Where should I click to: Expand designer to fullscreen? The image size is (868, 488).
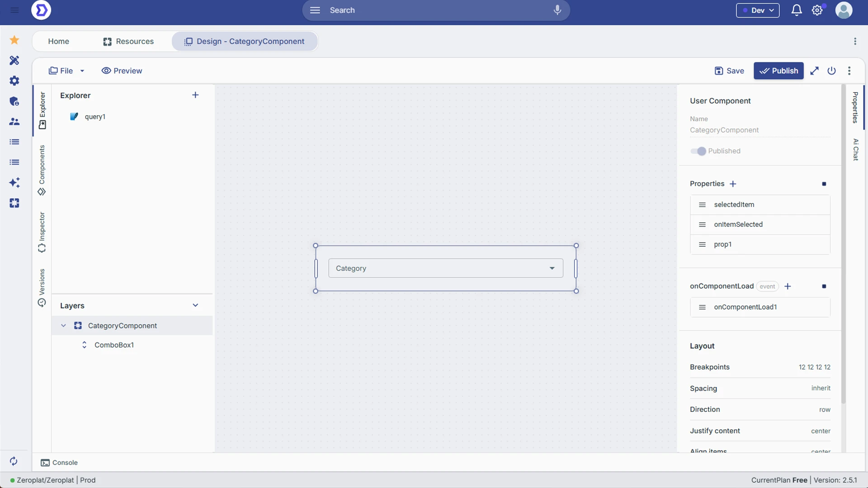click(814, 70)
